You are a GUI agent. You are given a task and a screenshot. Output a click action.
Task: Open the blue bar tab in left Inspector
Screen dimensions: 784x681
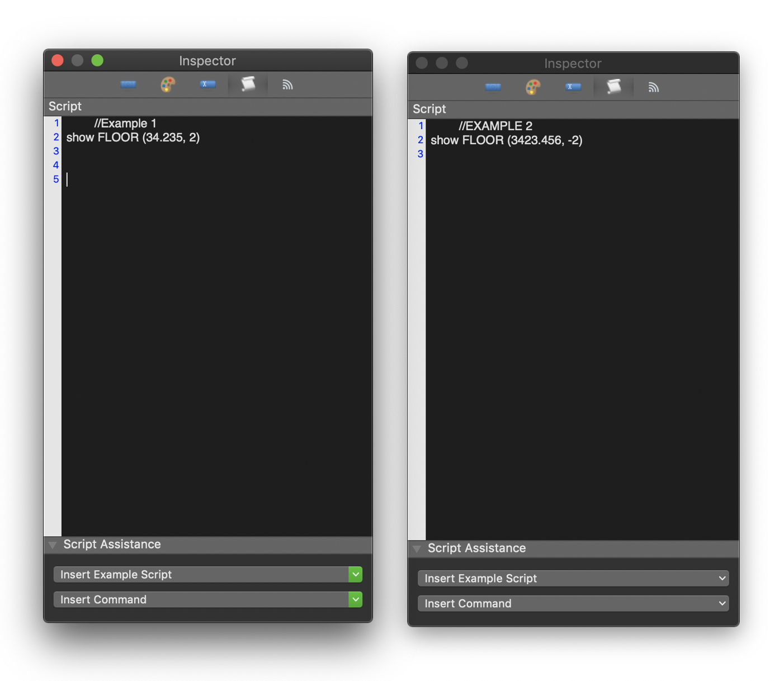(x=128, y=84)
